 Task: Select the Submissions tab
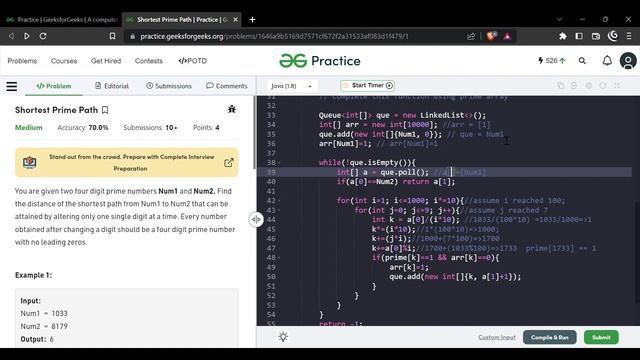point(169,86)
